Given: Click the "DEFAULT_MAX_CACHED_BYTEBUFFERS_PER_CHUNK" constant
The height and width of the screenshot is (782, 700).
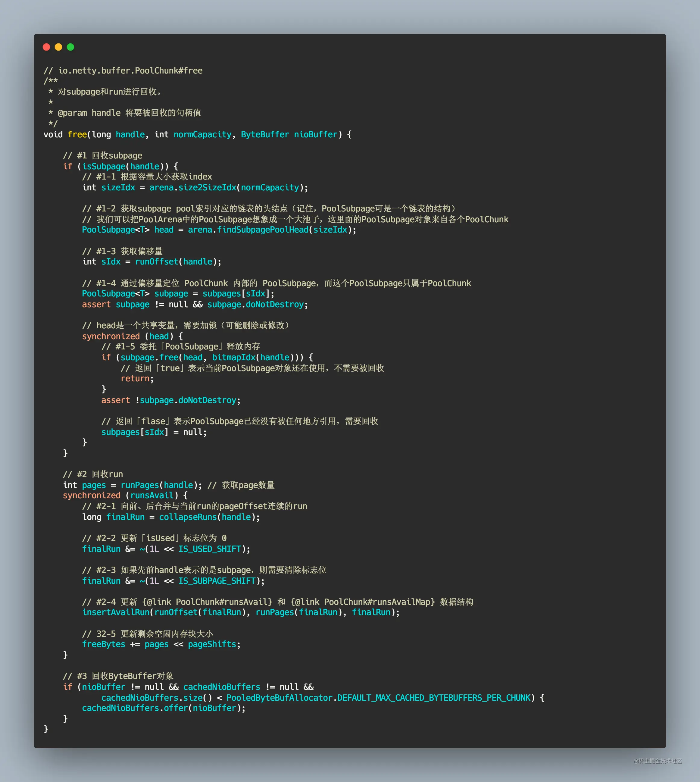Looking at the screenshot, I should click(x=434, y=698).
